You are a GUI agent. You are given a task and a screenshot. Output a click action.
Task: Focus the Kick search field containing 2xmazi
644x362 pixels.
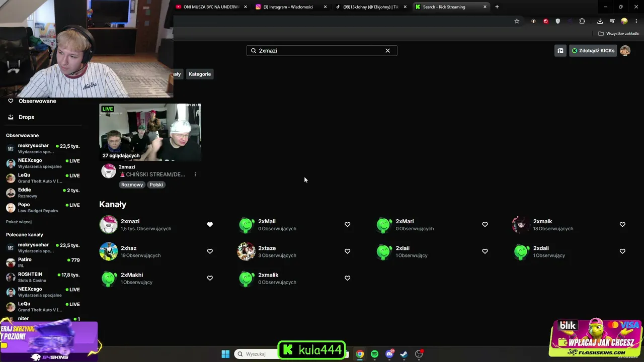click(x=321, y=51)
